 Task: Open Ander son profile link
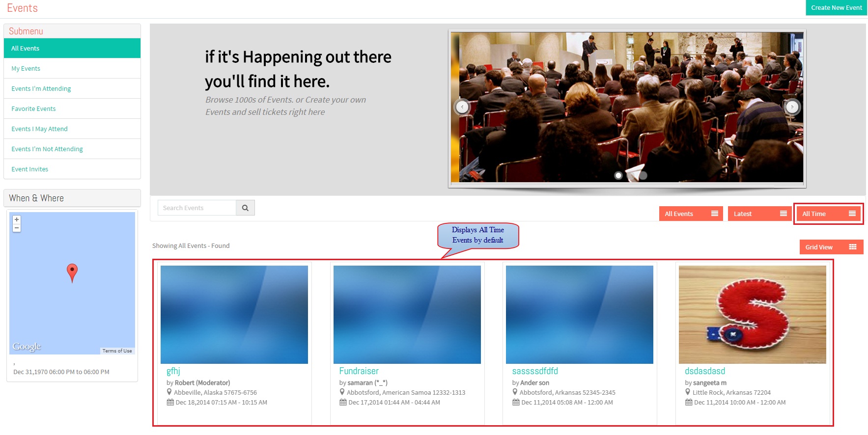535,382
